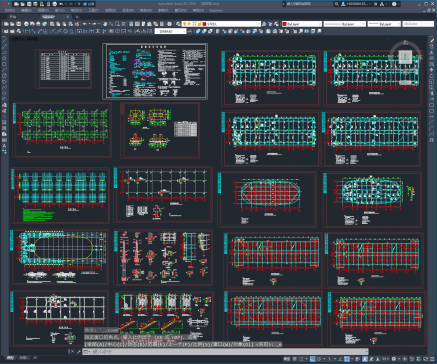Click the Dimension Style icon beside DIMA50

point(189,31)
